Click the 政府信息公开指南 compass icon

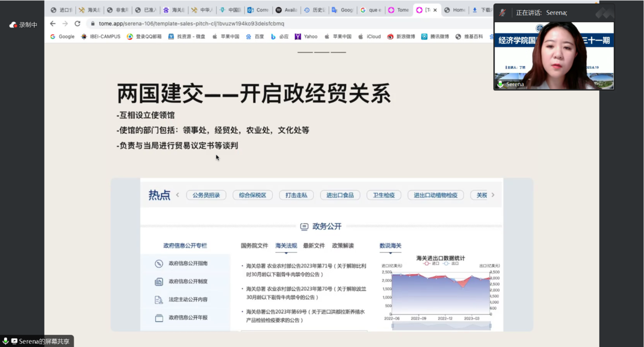[x=159, y=263]
